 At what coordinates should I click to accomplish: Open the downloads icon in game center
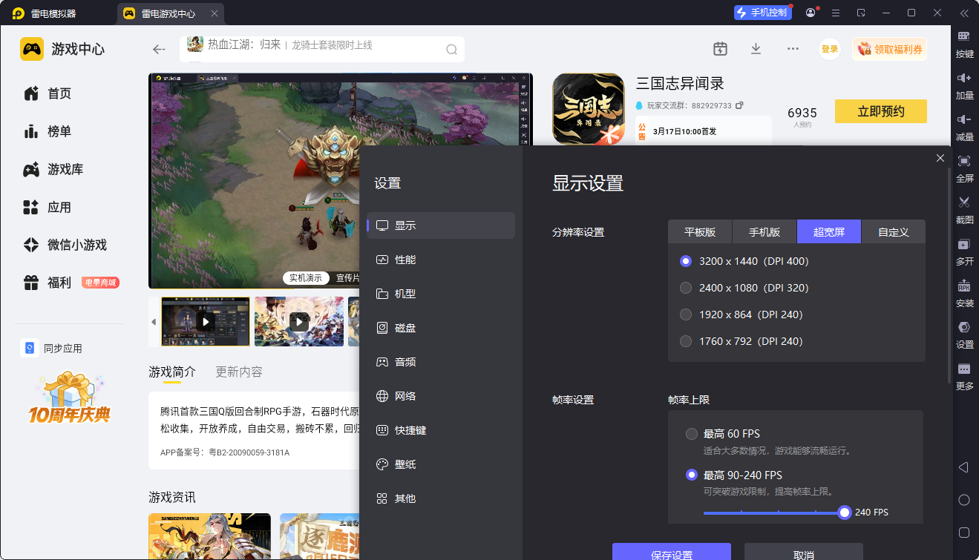coord(756,49)
